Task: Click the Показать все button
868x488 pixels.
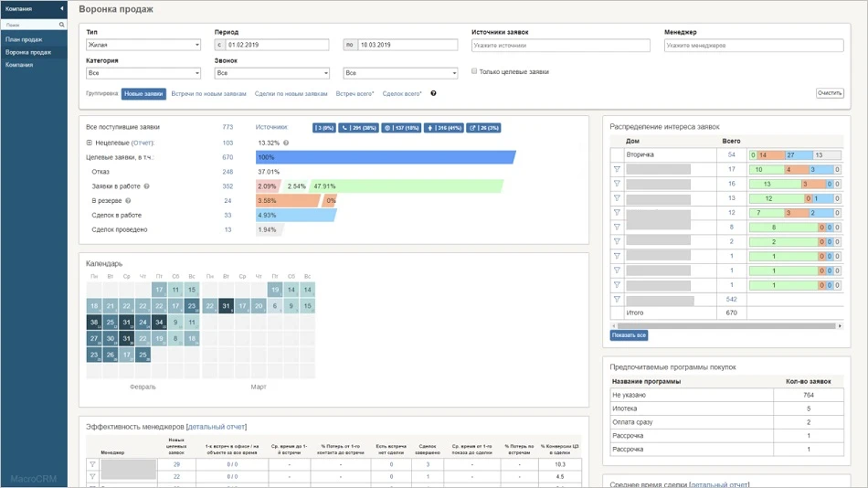Action: coord(629,335)
